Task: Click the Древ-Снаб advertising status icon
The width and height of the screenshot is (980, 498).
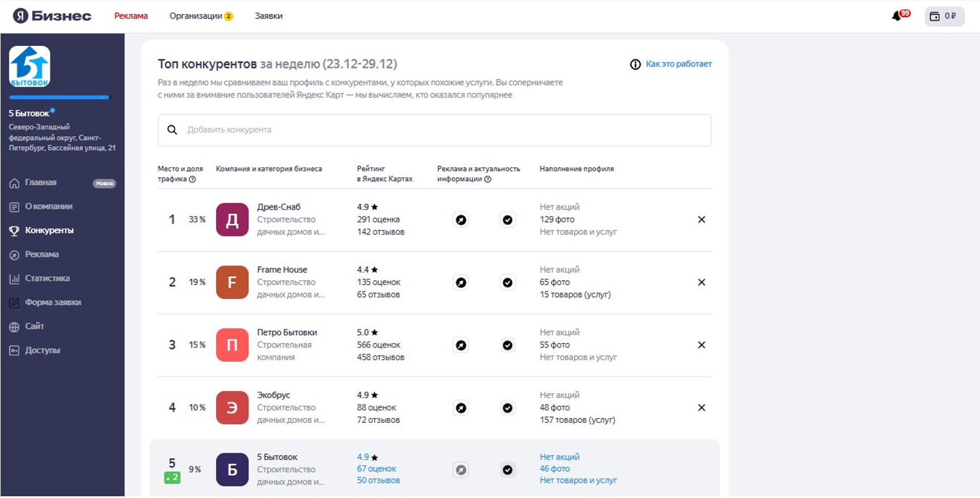Action: pos(461,220)
